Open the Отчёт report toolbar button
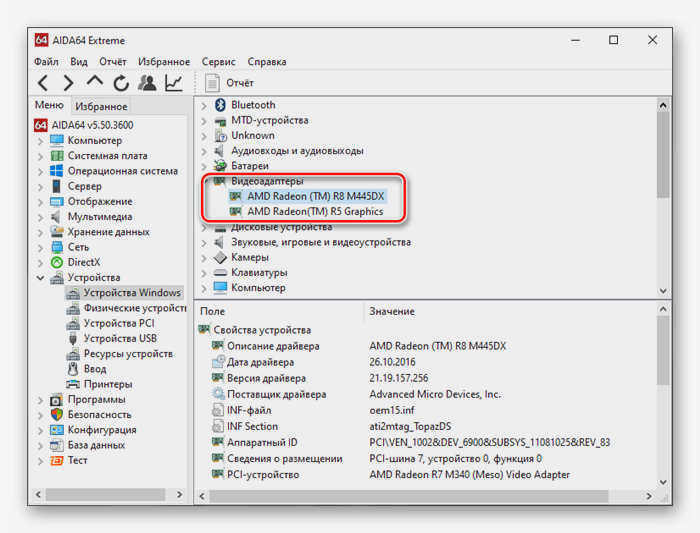The height and width of the screenshot is (533, 700). pos(229,83)
